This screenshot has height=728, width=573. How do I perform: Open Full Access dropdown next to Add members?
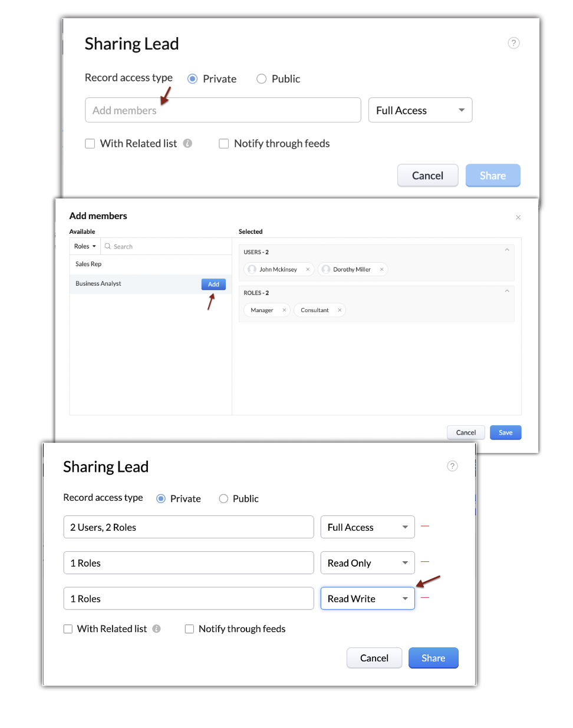tap(420, 110)
